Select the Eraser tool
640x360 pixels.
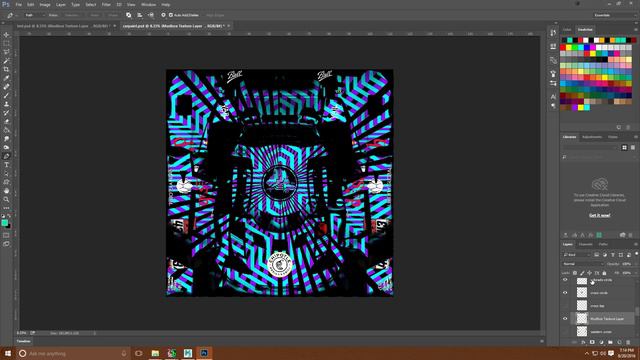7,122
